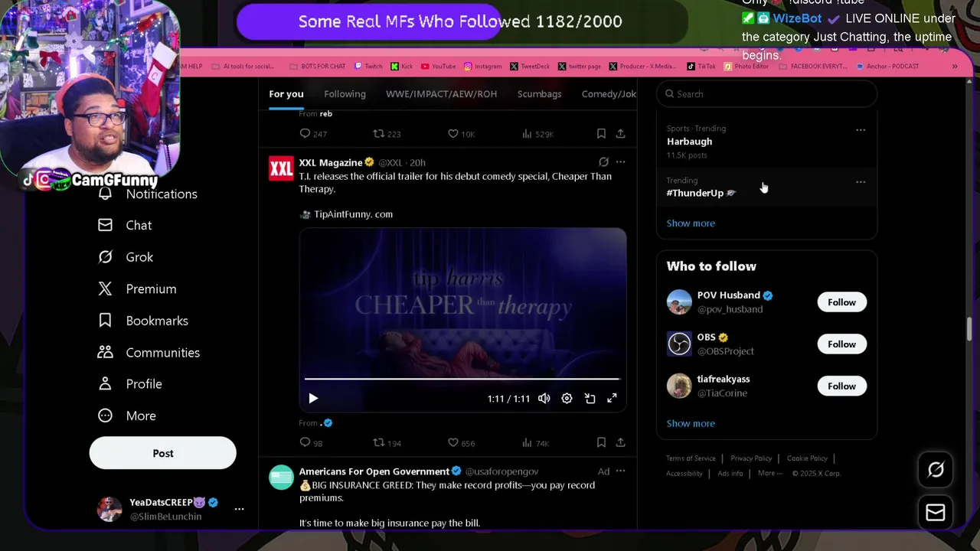
Task: Open options for Harbaugh trend
Action: (x=861, y=130)
